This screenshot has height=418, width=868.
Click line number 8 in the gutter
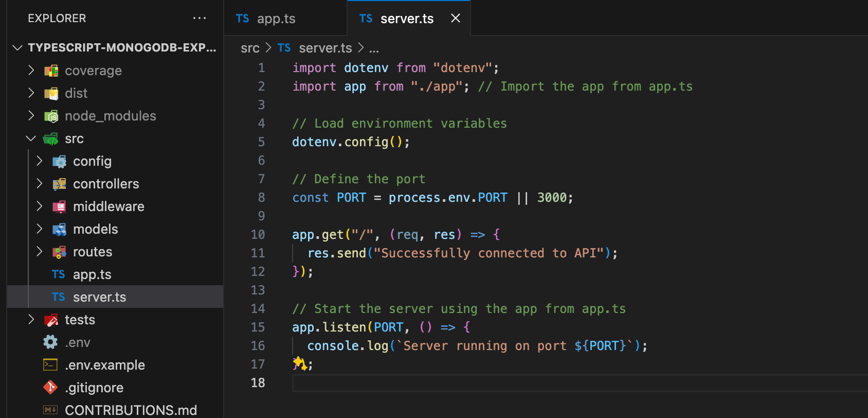coord(261,197)
